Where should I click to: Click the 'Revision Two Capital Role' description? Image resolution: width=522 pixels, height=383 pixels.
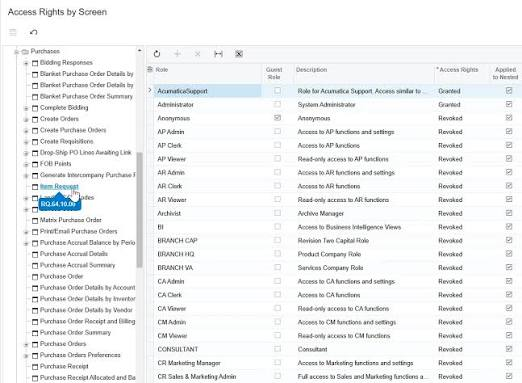[x=333, y=241]
